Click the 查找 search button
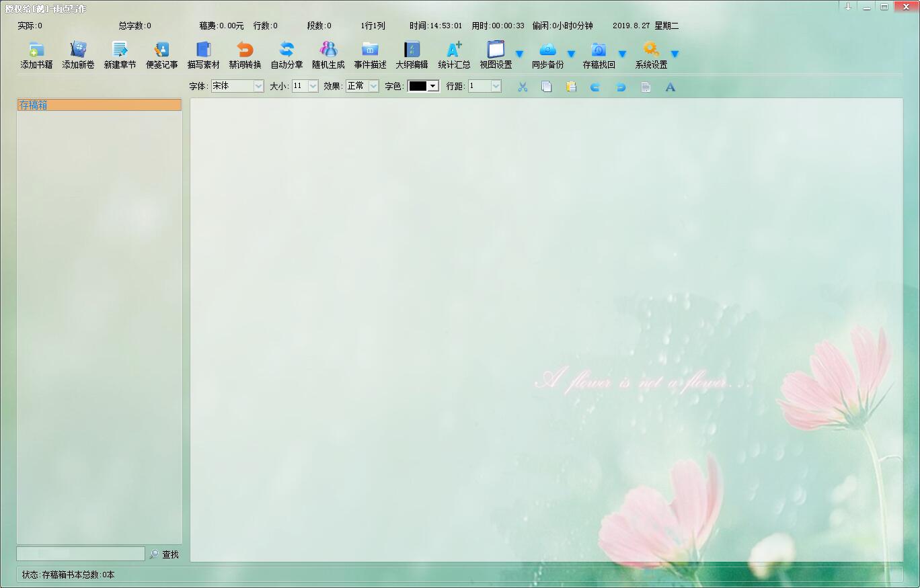920x588 pixels. (x=164, y=554)
